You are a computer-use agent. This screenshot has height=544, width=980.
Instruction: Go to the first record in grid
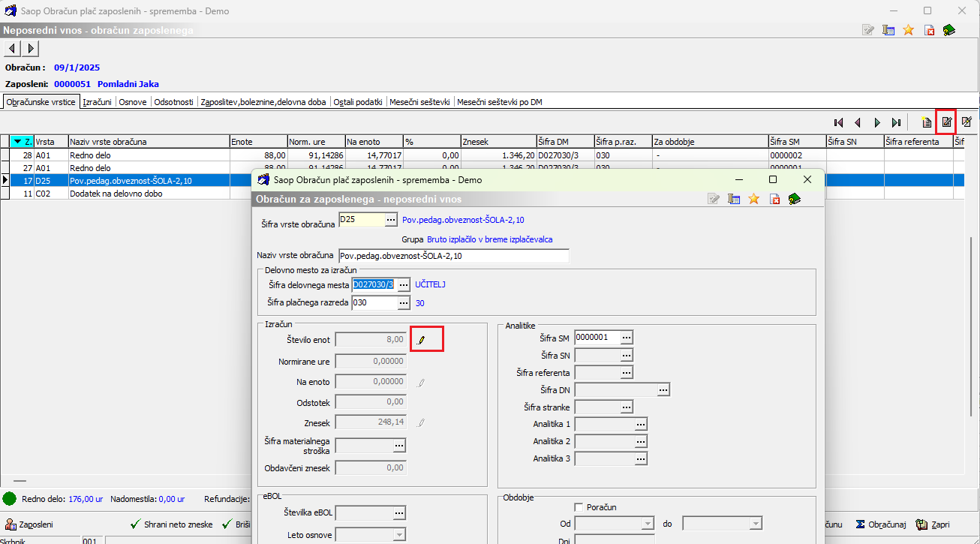pyautogui.click(x=838, y=122)
